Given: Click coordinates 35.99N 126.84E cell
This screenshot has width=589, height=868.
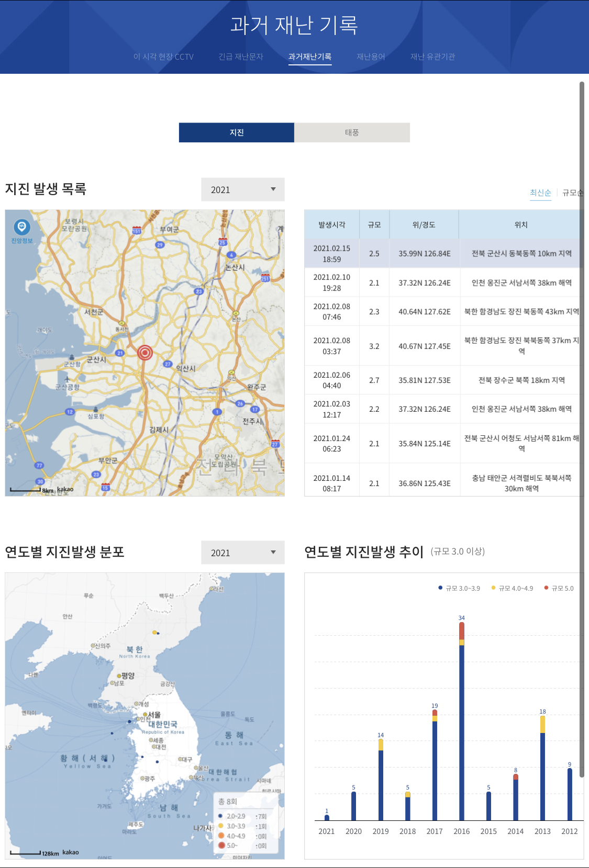Looking at the screenshot, I should 425,254.
